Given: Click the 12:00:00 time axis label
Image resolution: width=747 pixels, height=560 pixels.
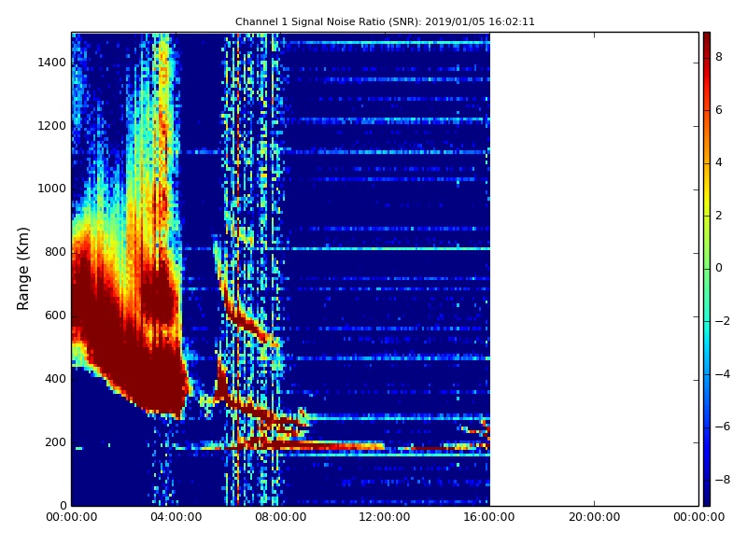Looking at the screenshot, I should tap(385, 517).
